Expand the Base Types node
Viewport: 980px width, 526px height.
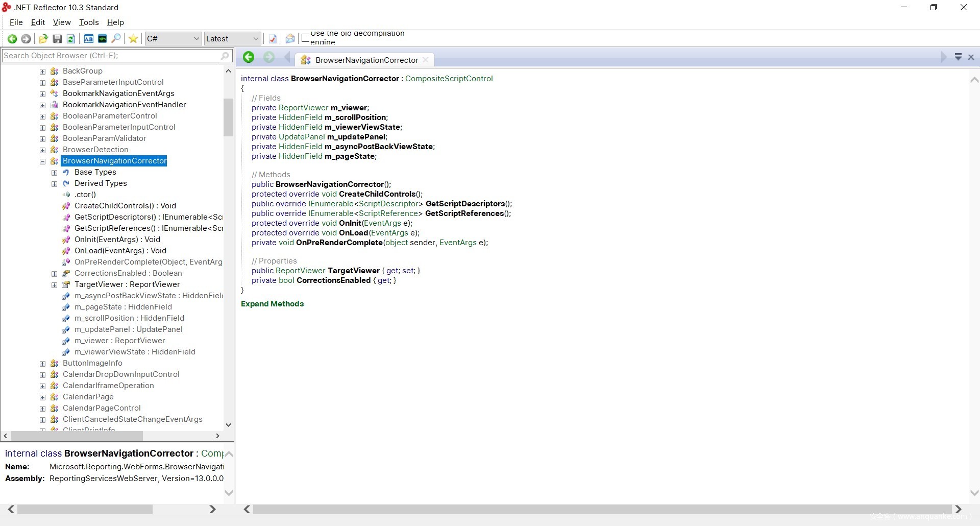tap(54, 173)
